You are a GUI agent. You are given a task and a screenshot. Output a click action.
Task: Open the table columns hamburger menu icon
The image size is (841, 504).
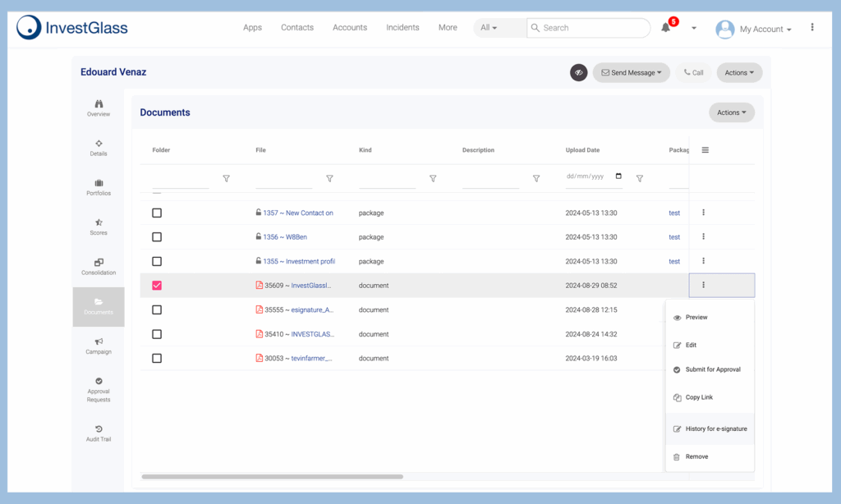coord(705,150)
